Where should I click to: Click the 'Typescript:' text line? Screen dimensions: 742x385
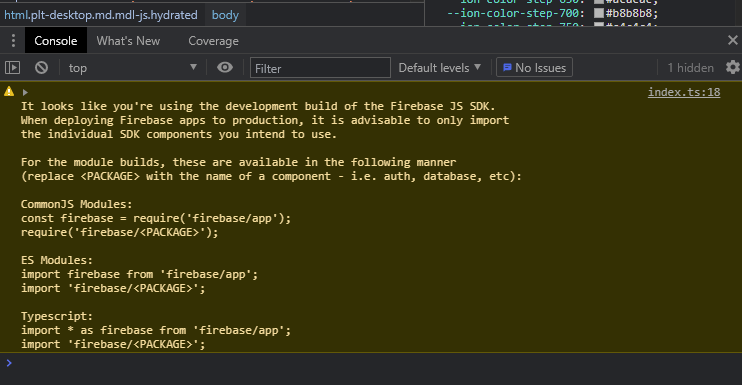57,316
